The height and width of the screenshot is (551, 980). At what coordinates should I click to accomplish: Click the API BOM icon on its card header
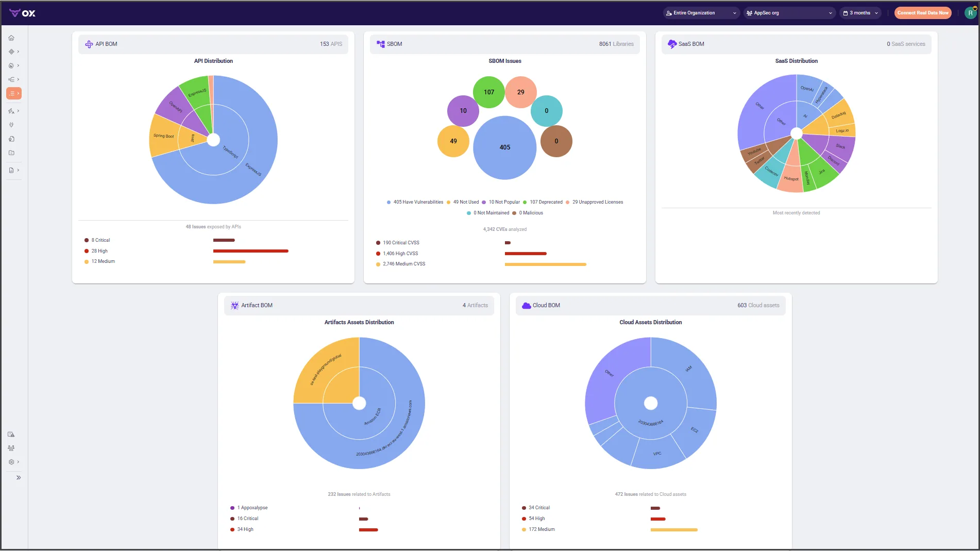[88, 44]
